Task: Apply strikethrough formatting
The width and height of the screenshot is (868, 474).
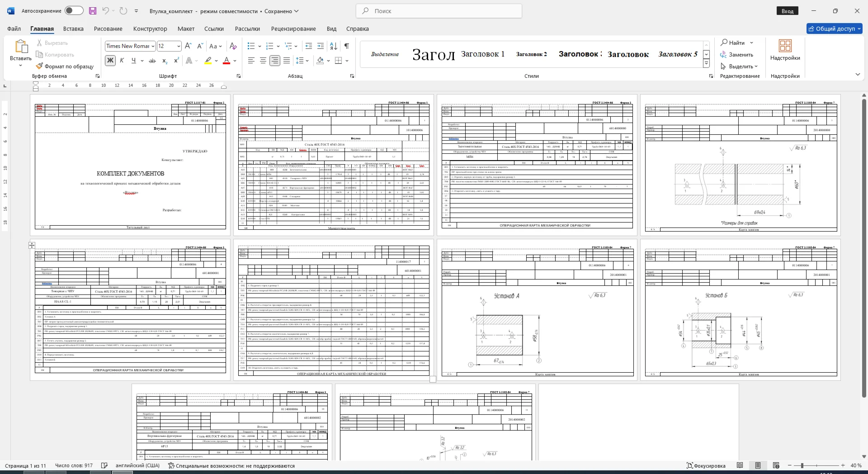Action: pyautogui.click(x=152, y=61)
